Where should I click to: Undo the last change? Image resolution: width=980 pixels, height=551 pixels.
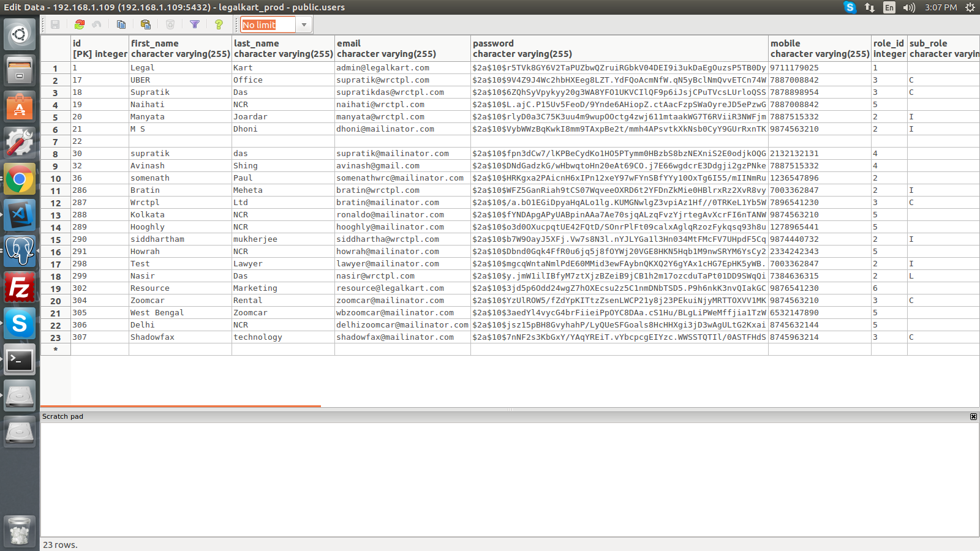click(97, 24)
